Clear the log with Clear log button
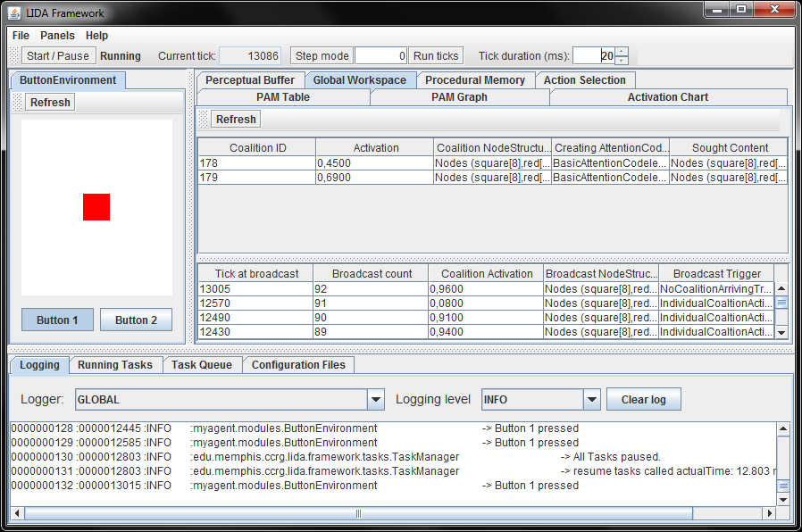This screenshot has width=802, height=532. pos(643,399)
